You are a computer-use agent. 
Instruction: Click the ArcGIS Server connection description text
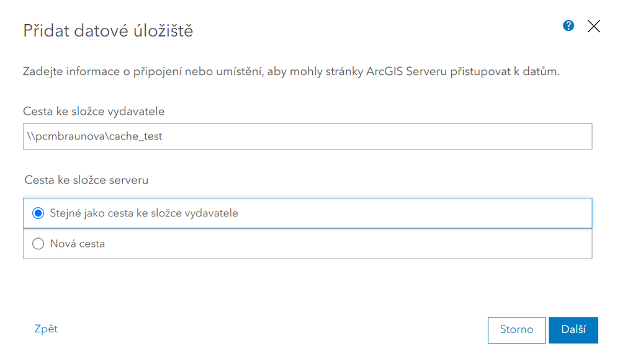(x=292, y=72)
